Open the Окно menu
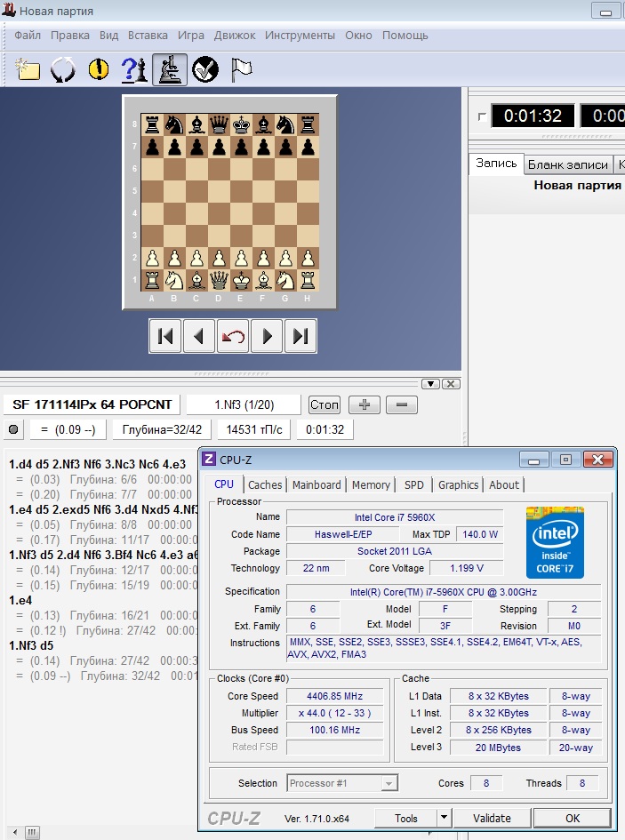Screen dimensions: 625x840 [358, 36]
